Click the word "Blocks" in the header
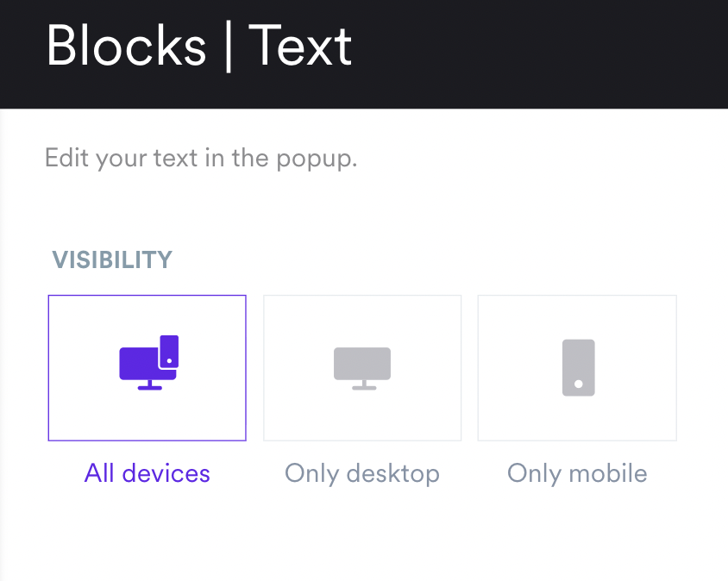 coord(126,47)
